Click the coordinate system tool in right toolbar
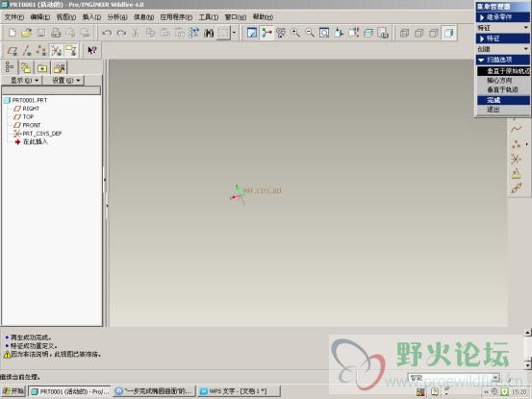 (516, 159)
